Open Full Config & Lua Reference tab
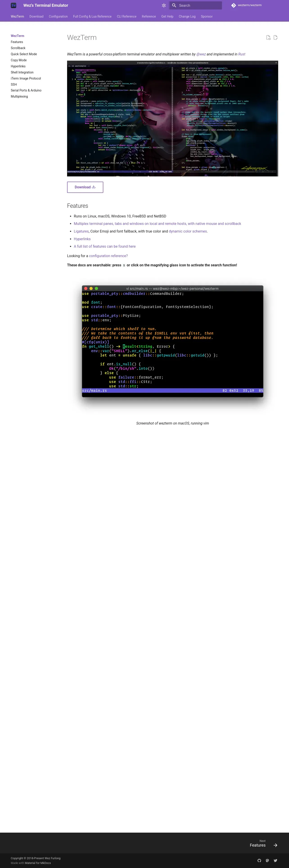This screenshot has width=289, height=868. coord(92,16)
